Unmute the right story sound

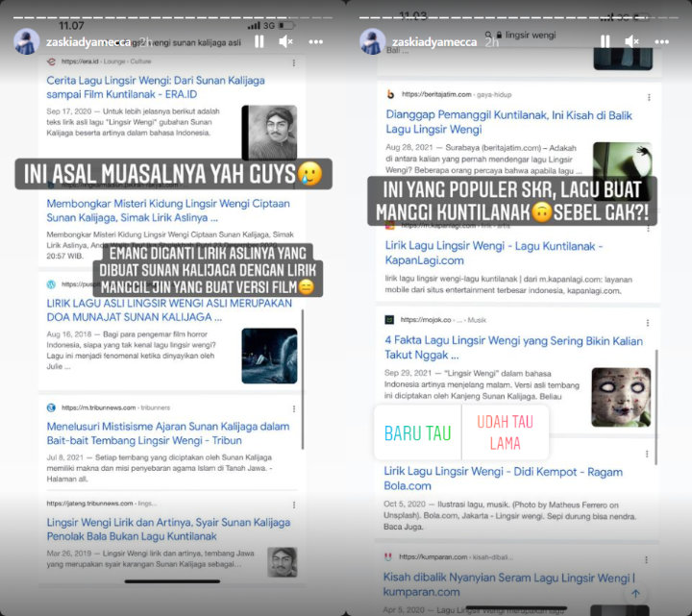click(x=632, y=42)
